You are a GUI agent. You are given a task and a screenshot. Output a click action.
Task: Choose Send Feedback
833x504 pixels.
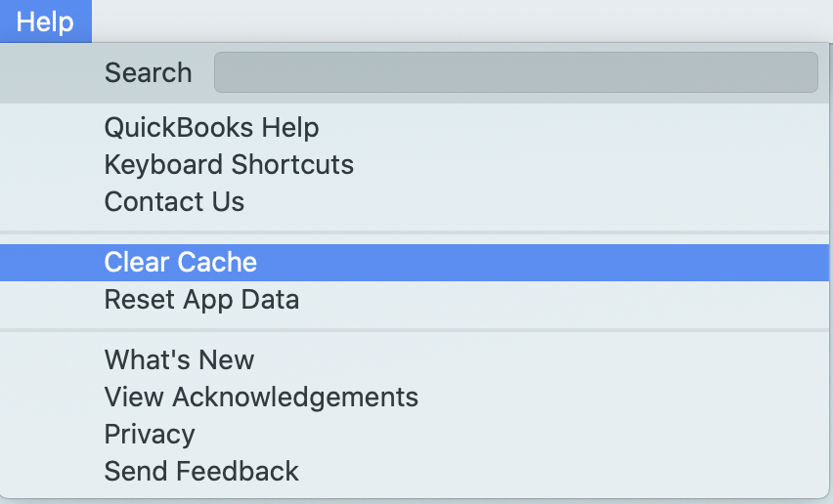coord(201,471)
